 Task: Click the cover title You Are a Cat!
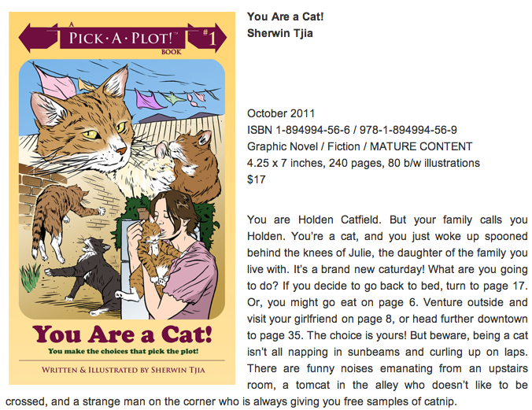[122, 334]
